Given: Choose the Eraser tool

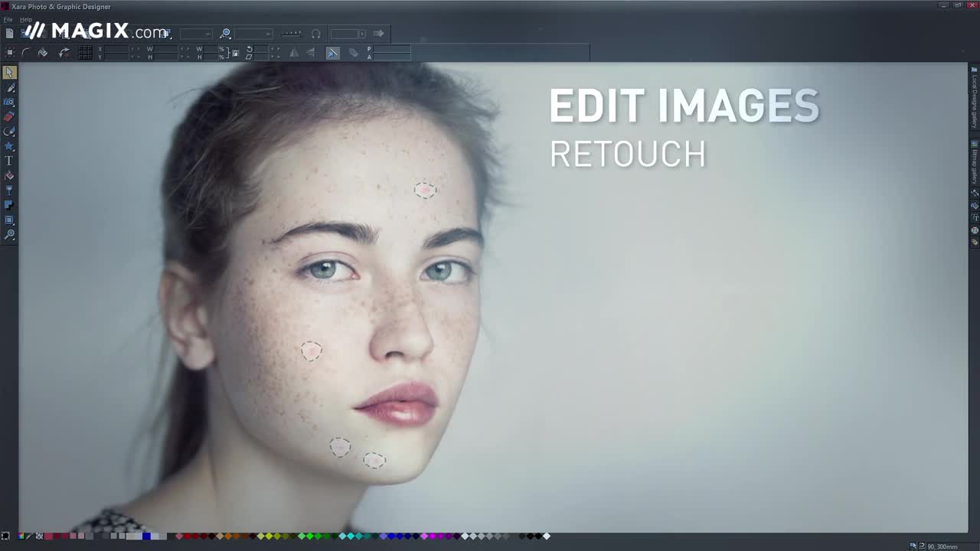Looking at the screenshot, I should tap(9, 116).
